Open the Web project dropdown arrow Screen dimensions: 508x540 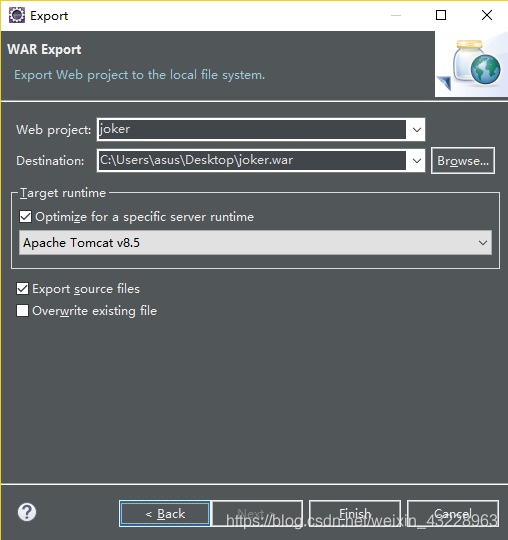click(417, 130)
